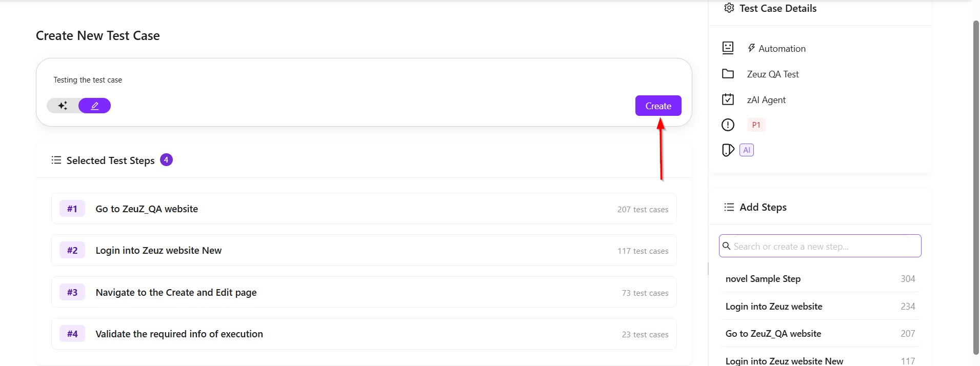The height and width of the screenshot is (366, 980).
Task: Open step #1 Go to ZeuZ_QA website
Action: pos(364,209)
